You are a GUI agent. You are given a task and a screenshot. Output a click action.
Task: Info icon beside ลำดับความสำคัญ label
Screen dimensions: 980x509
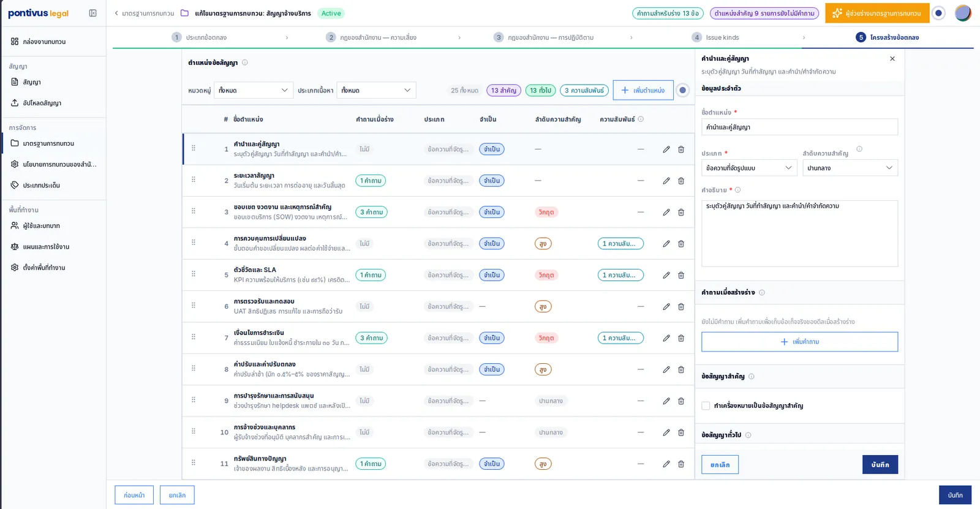[x=859, y=149]
